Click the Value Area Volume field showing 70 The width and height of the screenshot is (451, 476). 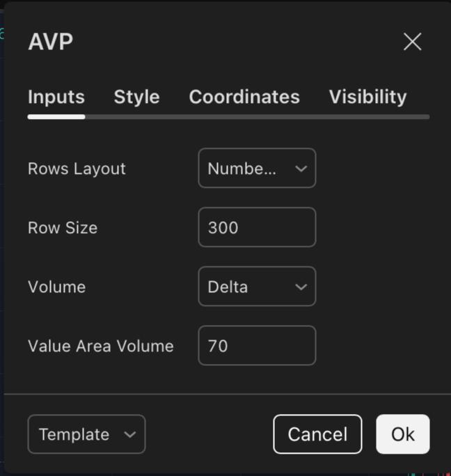pyautogui.click(x=257, y=345)
